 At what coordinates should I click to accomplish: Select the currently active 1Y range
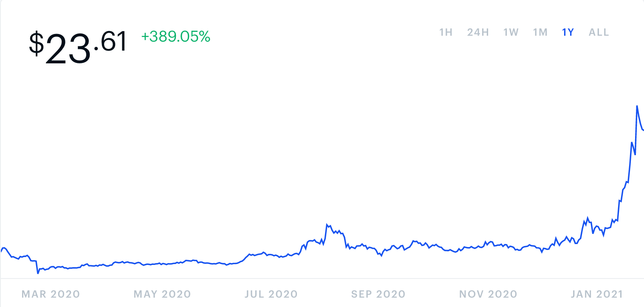pyautogui.click(x=567, y=32)
